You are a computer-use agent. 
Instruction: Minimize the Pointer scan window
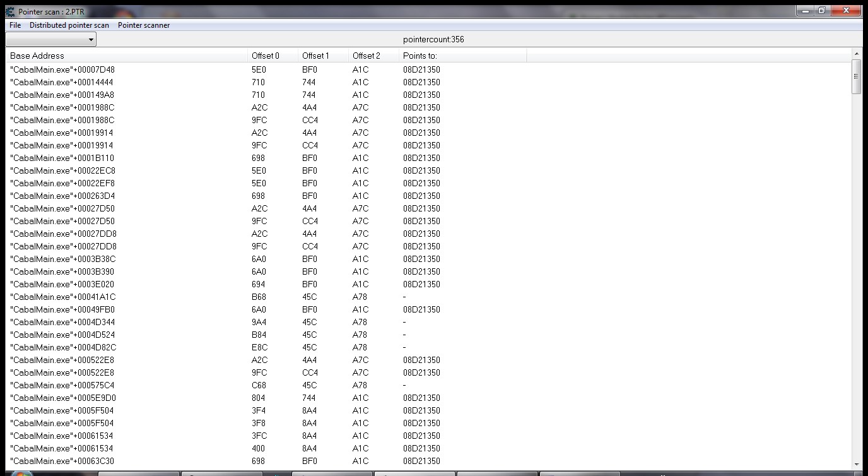coord(805,11)
